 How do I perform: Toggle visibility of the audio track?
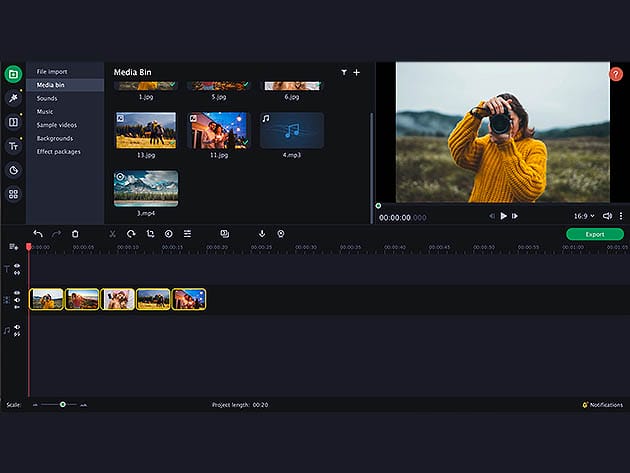pyautogui.click(x=17, y=327)
